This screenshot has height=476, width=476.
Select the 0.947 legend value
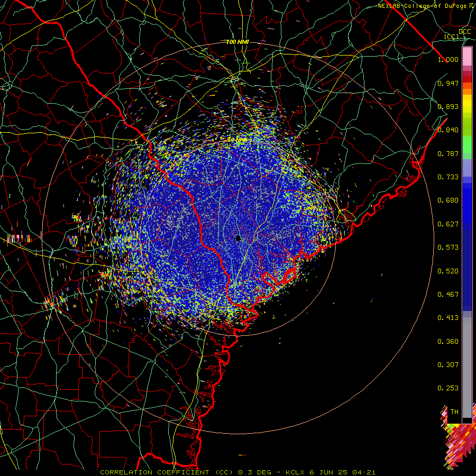(448, 83)
